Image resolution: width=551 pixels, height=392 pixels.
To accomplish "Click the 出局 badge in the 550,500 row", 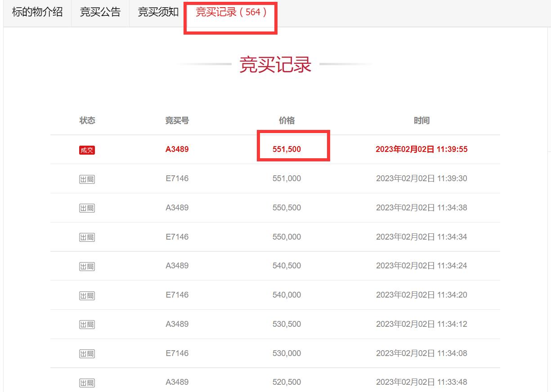I will click(x=87, y=208).
